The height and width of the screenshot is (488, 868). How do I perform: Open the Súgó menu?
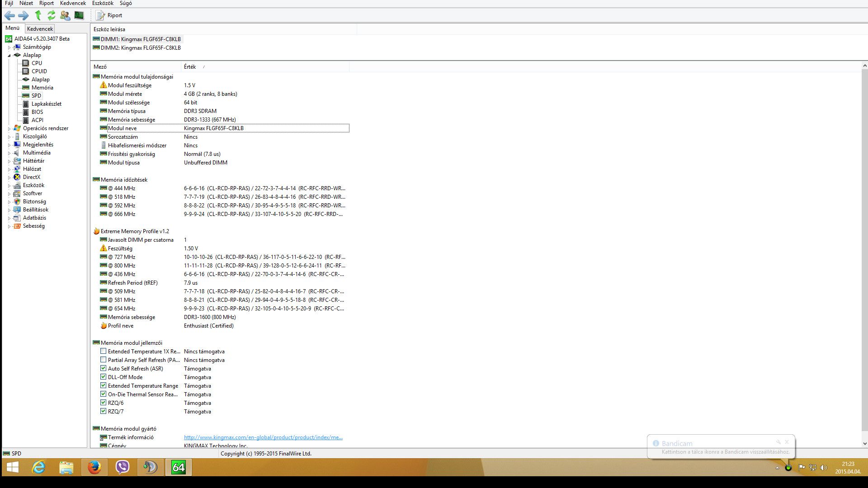pos(126,3)
